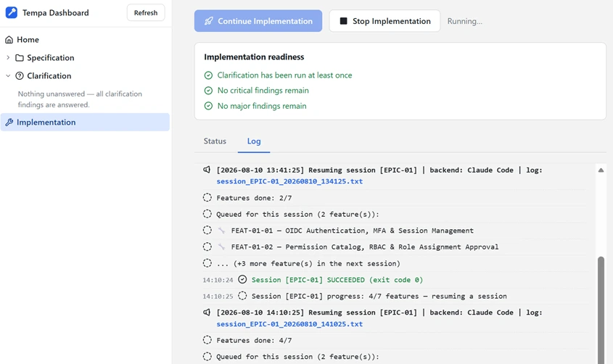The width and height of the screenshot is (613, 364).
Task: Click Stop Implementation button
Action: (x=384, y=21)
